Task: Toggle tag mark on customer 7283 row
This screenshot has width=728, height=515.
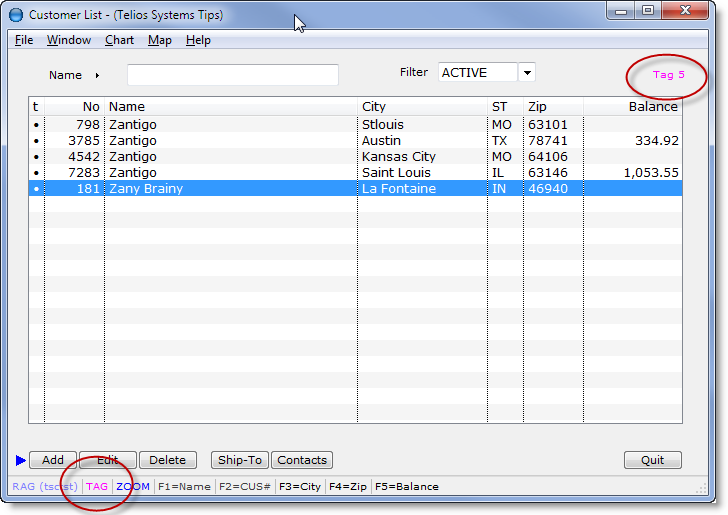Action: 36,172
